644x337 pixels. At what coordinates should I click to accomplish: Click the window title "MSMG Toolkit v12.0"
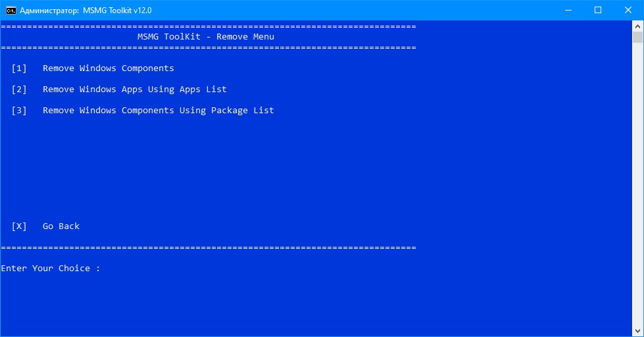point(117,11)
